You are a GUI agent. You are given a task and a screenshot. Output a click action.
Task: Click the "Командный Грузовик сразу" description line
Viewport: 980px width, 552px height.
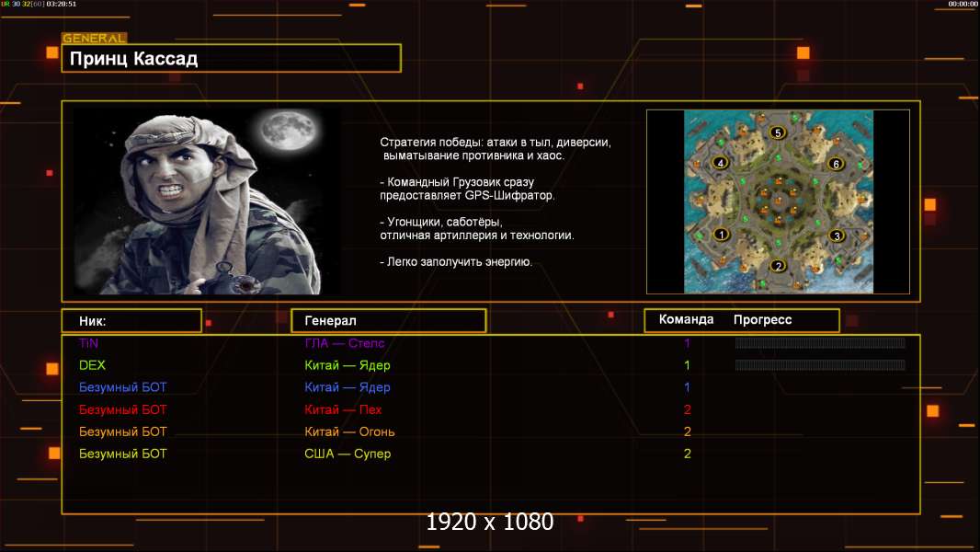coord(457,182)
